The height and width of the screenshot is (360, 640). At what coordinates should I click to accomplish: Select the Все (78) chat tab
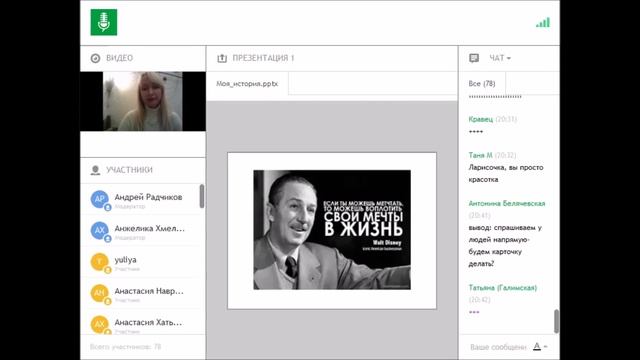(x=482, y=84)
